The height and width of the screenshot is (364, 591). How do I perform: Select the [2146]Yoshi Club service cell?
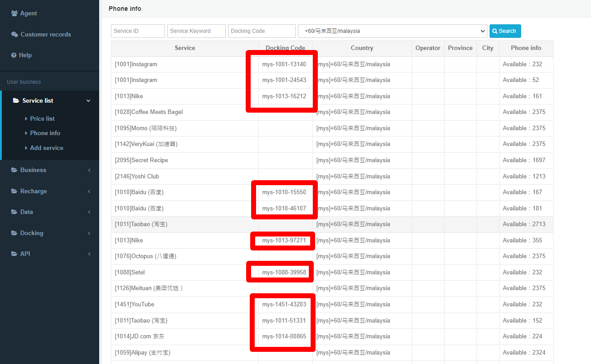tap(185, 177)
